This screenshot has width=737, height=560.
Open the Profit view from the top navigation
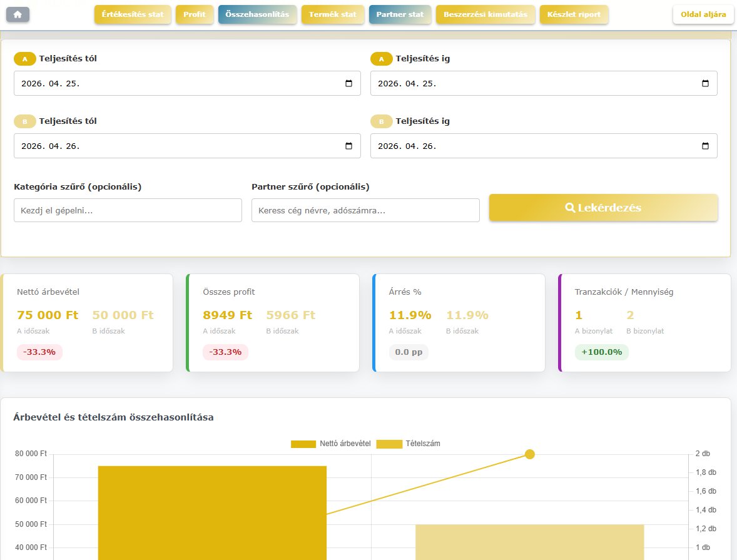[195, 13]
